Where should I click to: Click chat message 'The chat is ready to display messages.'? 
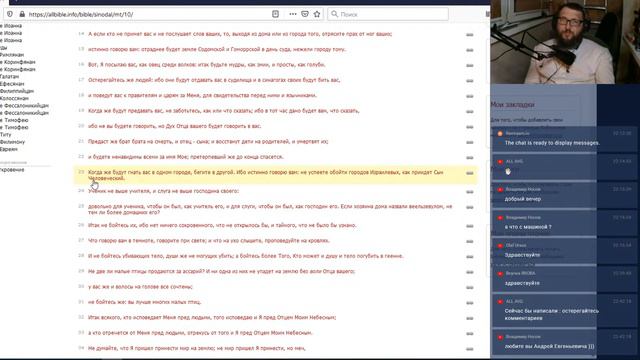click(x=552, y=143)
